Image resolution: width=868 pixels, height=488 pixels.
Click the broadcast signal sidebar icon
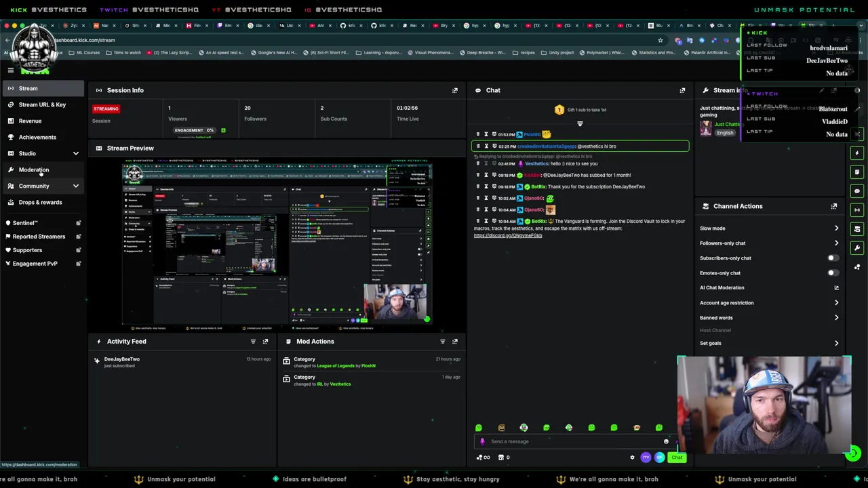pos(857,210)
